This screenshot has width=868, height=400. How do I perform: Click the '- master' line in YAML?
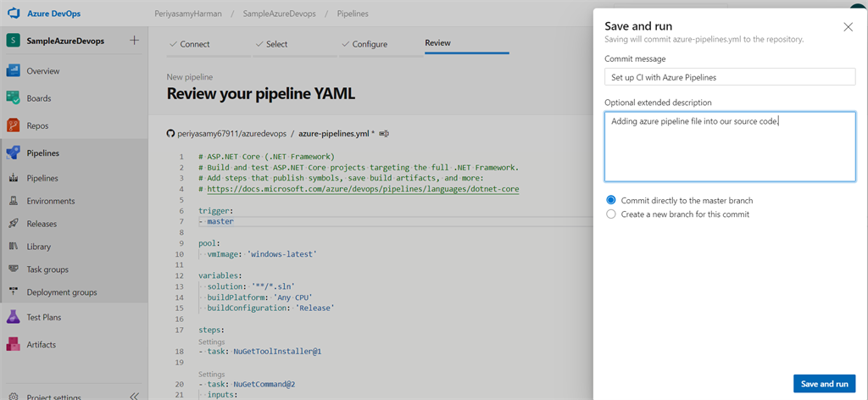click(x=216, y=222)
